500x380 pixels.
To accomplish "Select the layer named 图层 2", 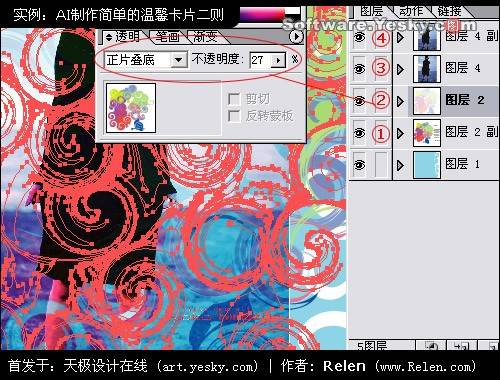I will pos(465,100).
